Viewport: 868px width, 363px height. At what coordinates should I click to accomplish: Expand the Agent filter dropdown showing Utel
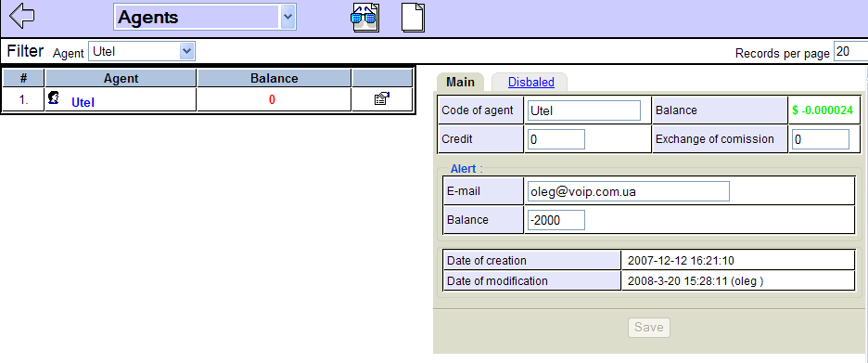142,52
